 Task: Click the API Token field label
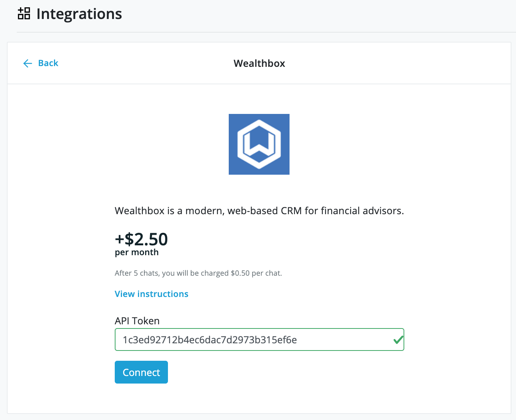(x=137, y=321)
